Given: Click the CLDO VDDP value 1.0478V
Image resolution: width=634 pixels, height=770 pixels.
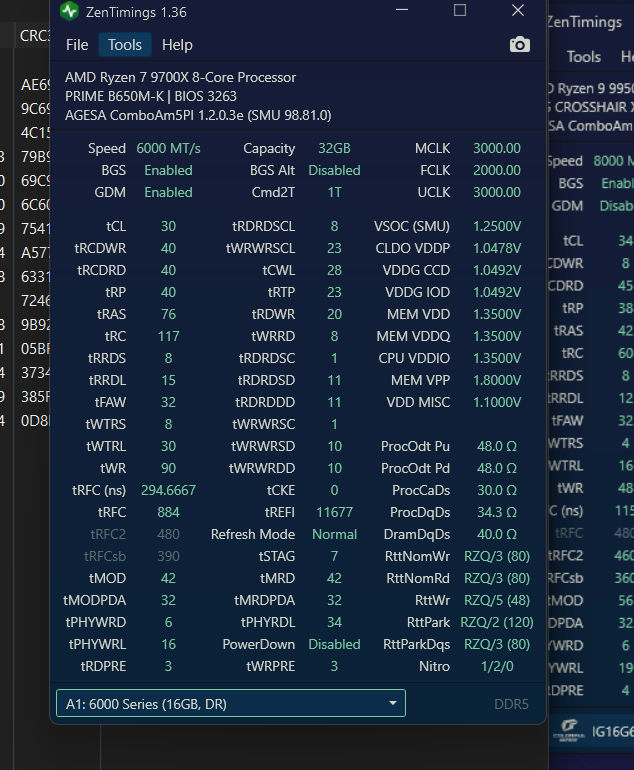Looking at the screenshot, I should 497,248.
